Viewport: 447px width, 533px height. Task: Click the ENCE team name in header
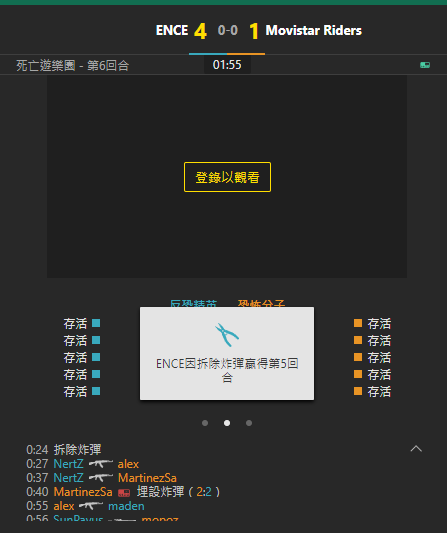(172, 31)
